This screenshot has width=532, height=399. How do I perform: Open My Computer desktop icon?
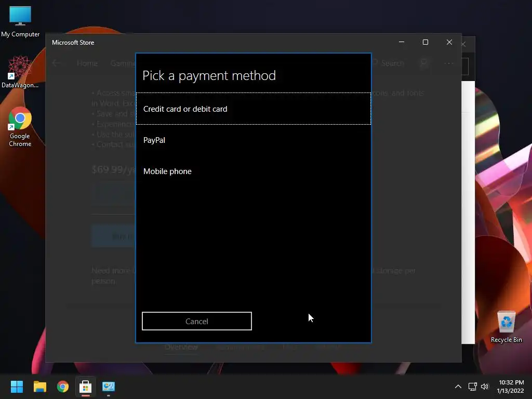coord(20,22)
